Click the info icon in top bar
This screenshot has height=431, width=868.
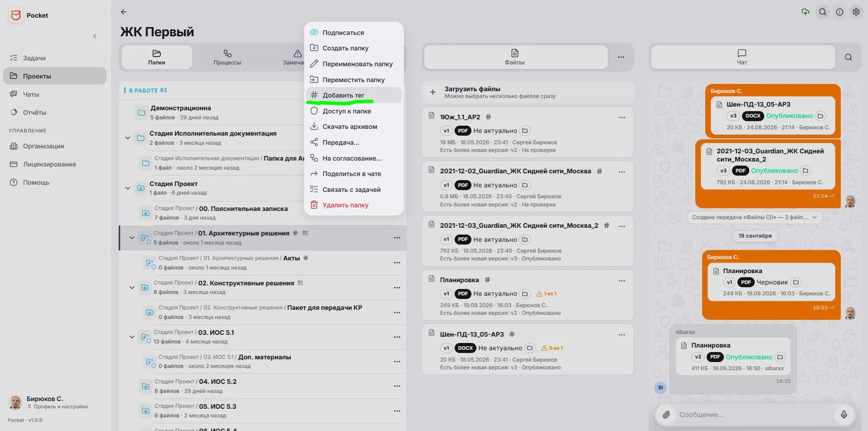(x=840, y=12)
